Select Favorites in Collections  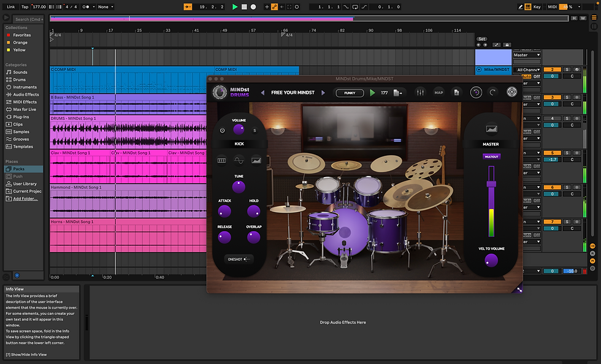(x=22, y=35)
